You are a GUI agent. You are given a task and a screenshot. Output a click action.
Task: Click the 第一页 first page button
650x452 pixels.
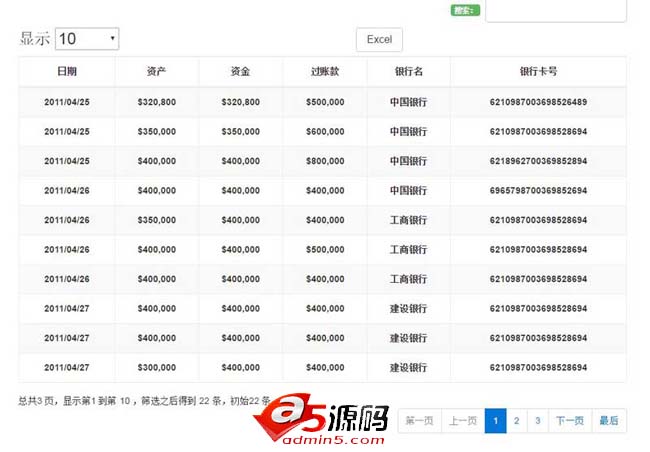click(420, 421)
